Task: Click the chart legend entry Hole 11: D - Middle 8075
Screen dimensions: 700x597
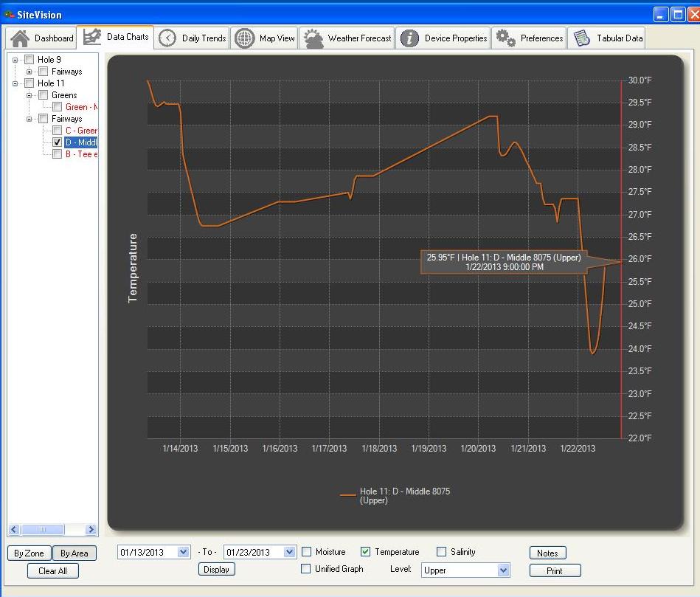Action: click(x=395, y=496)
